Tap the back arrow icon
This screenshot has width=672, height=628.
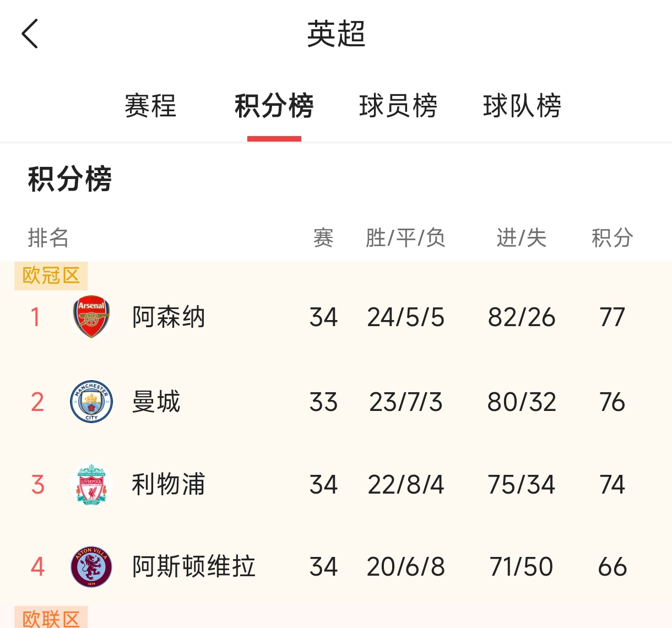30,34
